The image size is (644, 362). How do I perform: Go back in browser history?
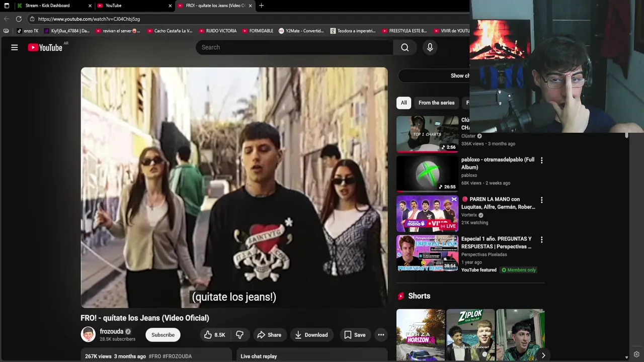pyautogui.click(x=6, y=19)
